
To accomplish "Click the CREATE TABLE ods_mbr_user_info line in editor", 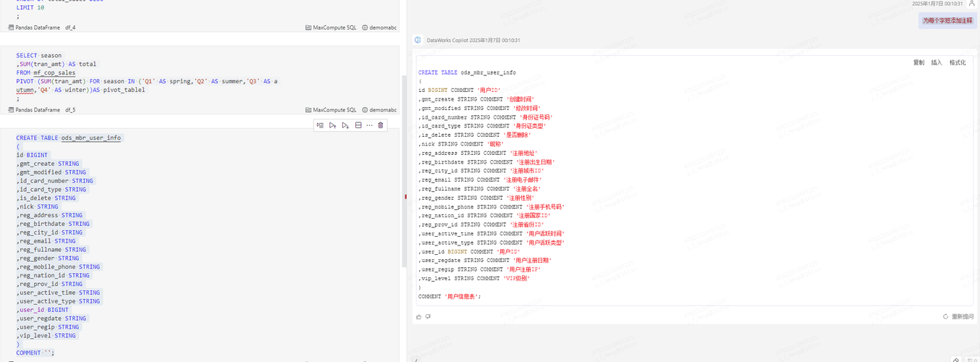I will point(69,138).
